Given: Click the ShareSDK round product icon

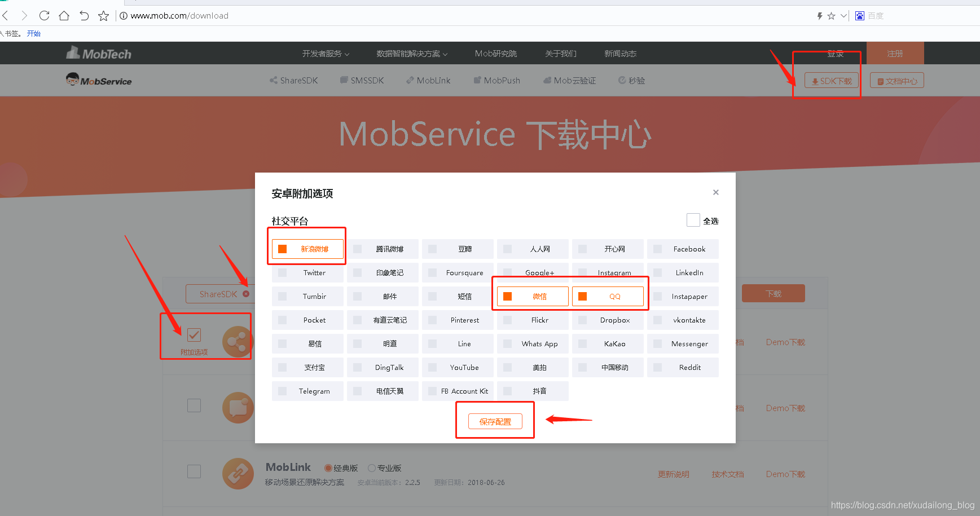Looking at the screenshot, I should point(238,342).
